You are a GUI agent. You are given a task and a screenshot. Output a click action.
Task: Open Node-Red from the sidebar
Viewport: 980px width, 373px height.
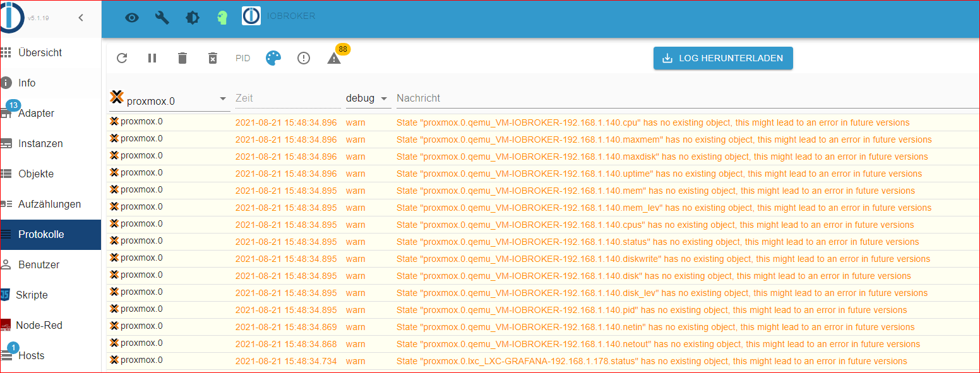click(51, 325)
